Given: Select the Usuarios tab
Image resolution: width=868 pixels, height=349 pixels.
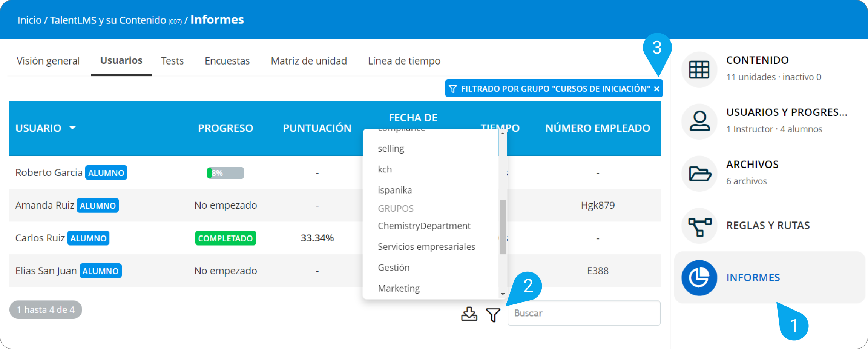Looking at the screenshot, I should coord(121,60).
